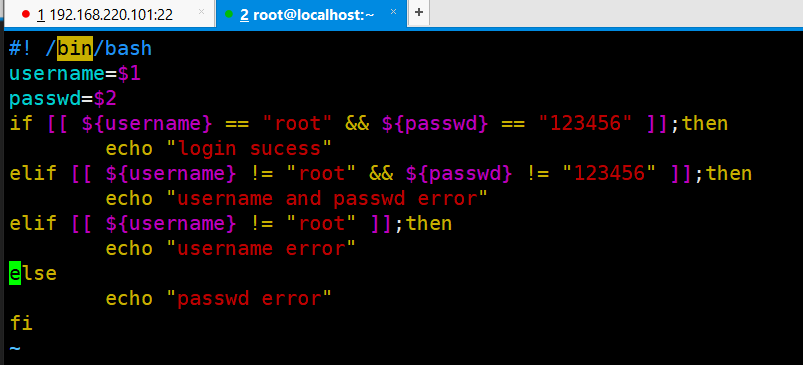The width and height of the screenshot is (803, 365).
Task: Click echo "username and passwd error" line
Action: pyautogui.click(x=297, y=198)
